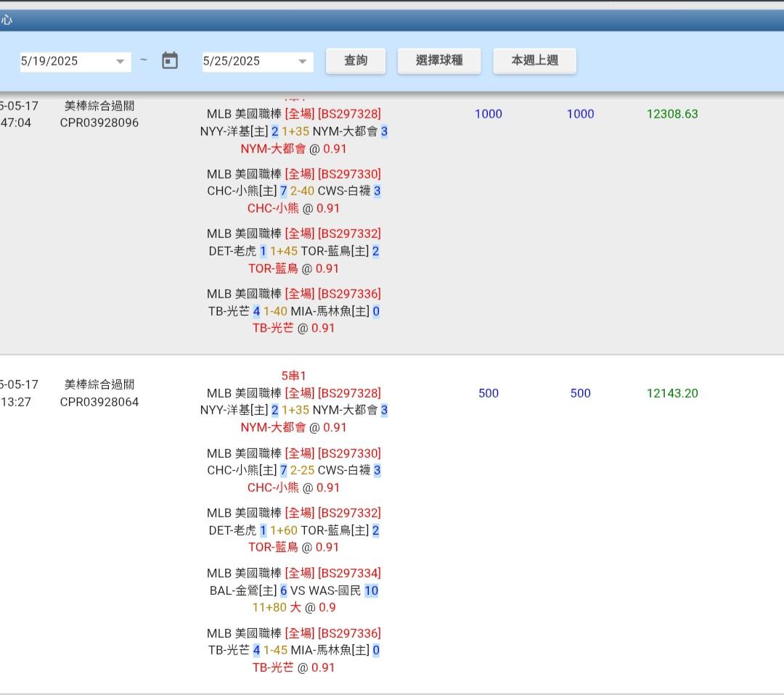Select the DET-老虎 1+45 TOR-藍鳥 matchup line
The width and height of the screenshot is (784, 695).
click(x=294, y=251)
